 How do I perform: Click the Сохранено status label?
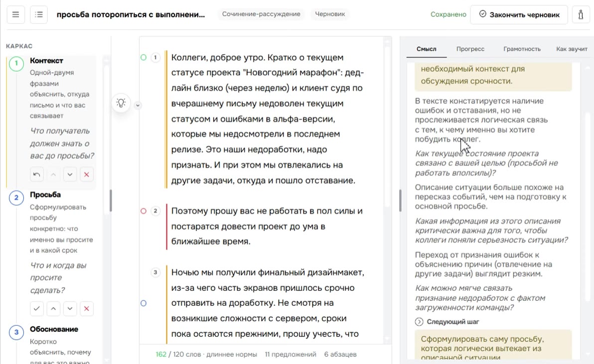coord(448,14)
